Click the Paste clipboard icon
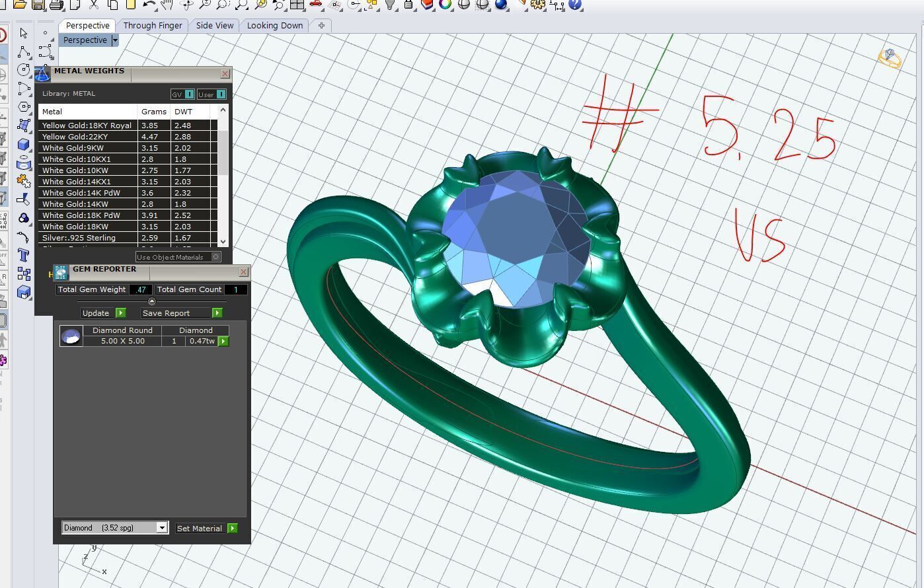 [130, 5]
